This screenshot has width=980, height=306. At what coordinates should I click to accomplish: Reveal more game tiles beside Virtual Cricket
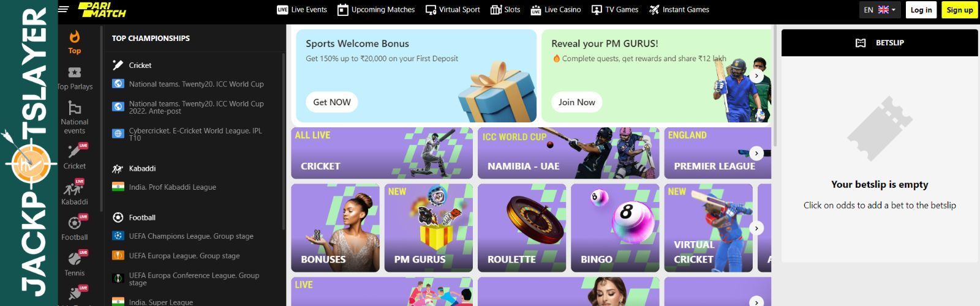coord(756,228)
